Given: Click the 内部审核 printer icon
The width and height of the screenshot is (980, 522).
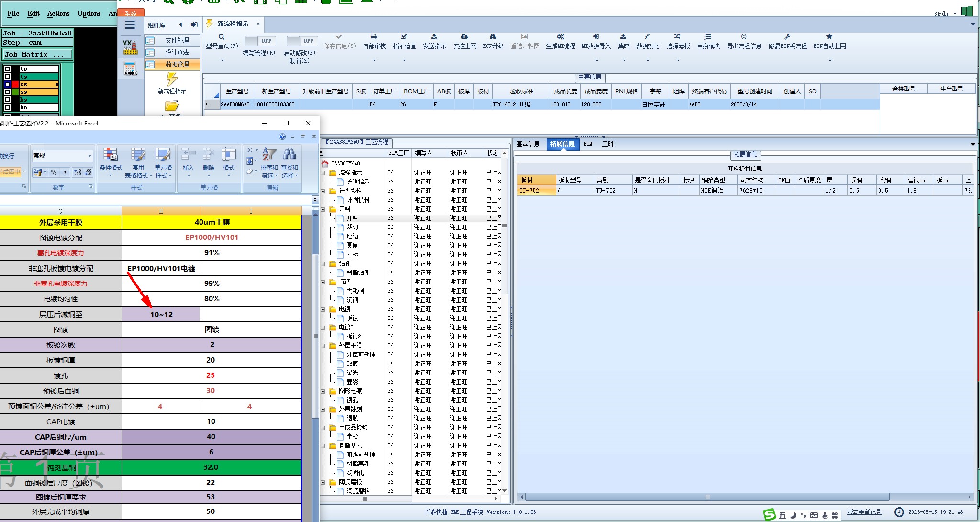Looking at the screenshot, I should point(374,37).
